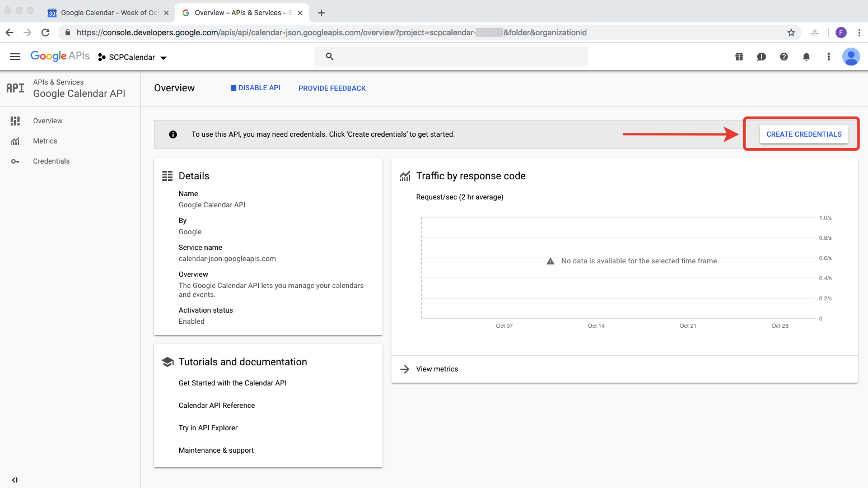
Task: Bookmark this page with star icon
Action: (791, 32)
